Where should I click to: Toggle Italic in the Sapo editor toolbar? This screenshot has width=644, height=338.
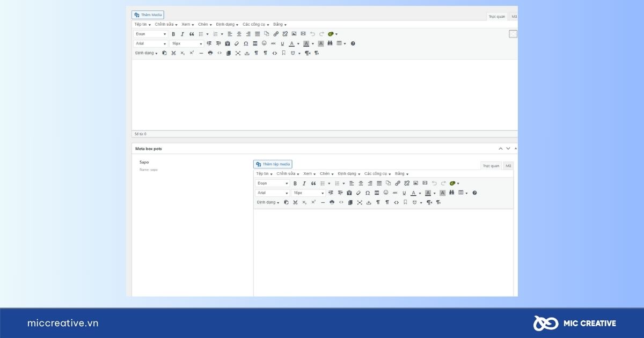point(304,183)
